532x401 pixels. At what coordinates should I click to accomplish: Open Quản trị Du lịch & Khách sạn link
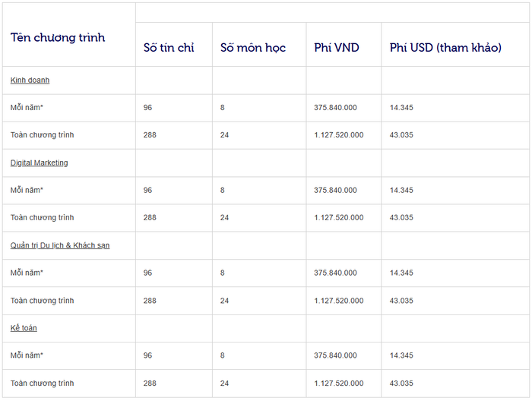(x=60, y=245)
